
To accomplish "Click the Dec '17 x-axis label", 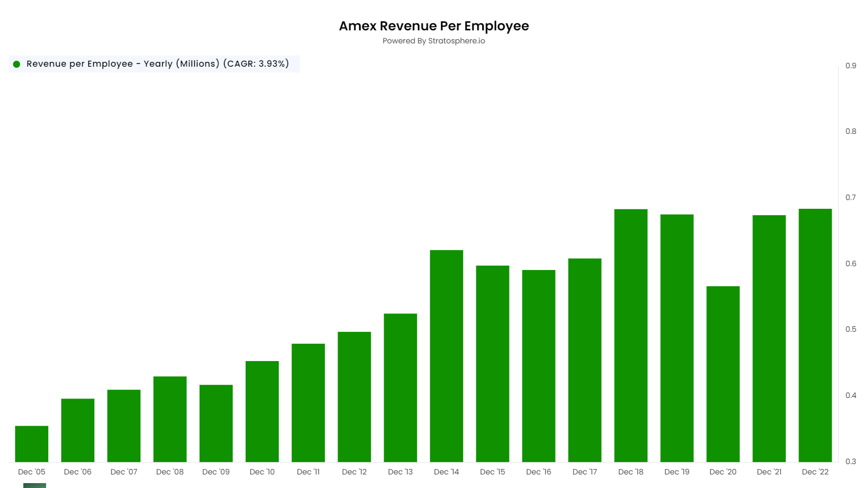I will pos(585,472).
